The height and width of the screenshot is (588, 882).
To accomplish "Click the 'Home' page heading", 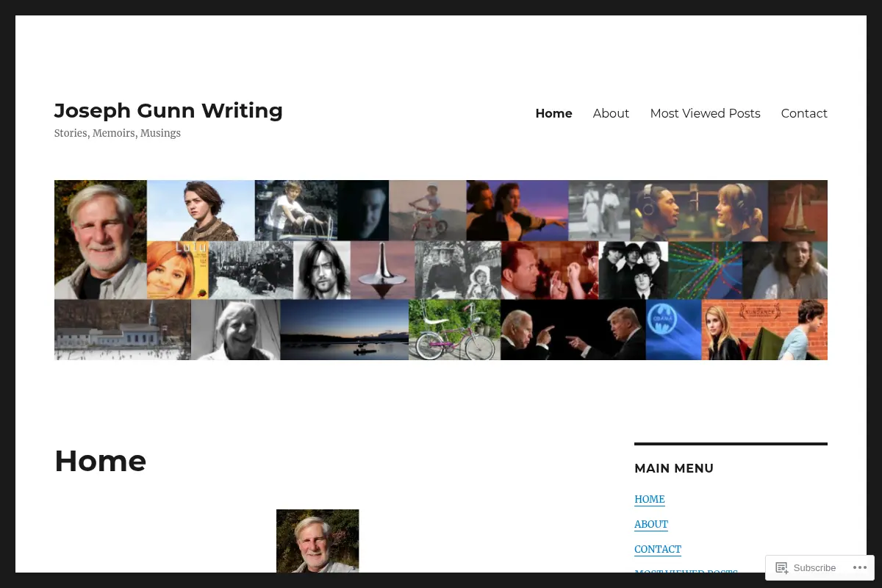I will coord(101,461).
